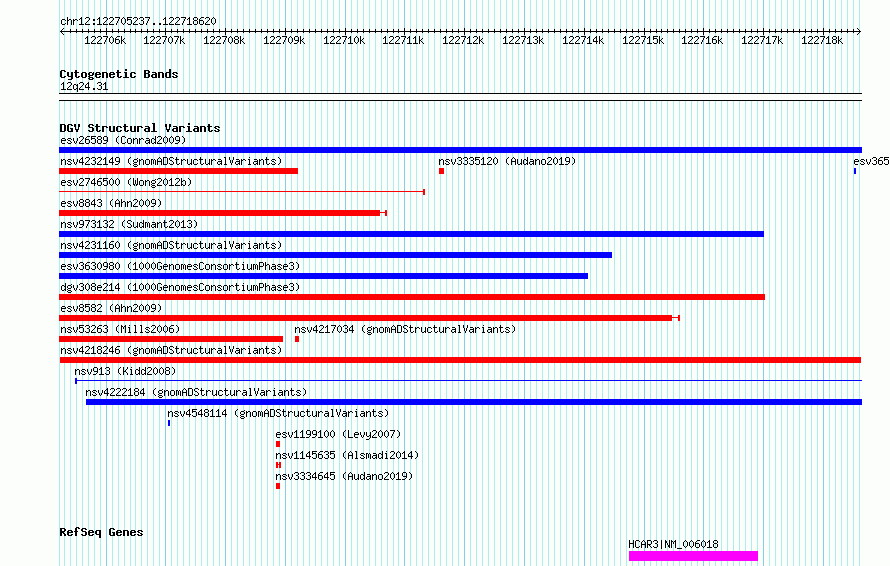Click the nsv53263 (Mills2006) label
The image size is (890, 566).
(x=120, y=329)
